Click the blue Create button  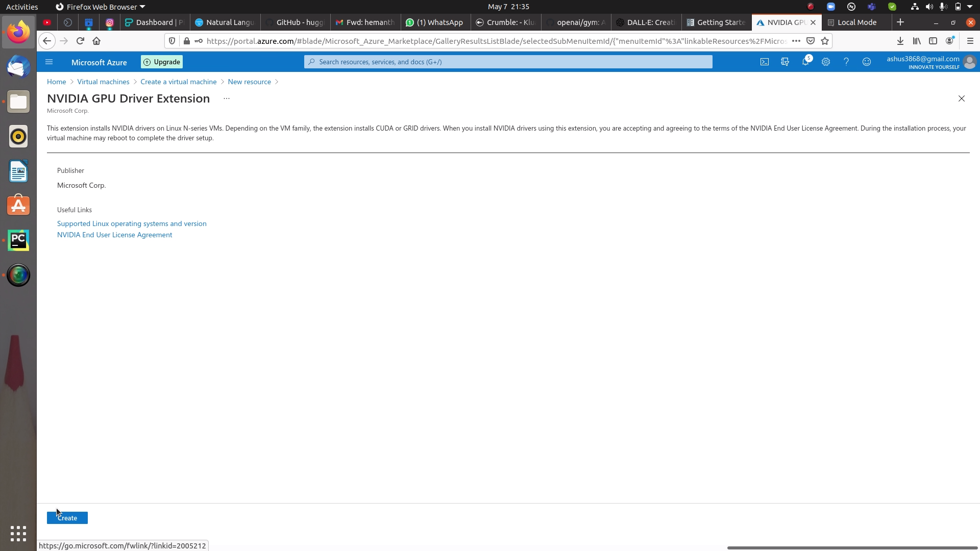(x=67, y=517)
